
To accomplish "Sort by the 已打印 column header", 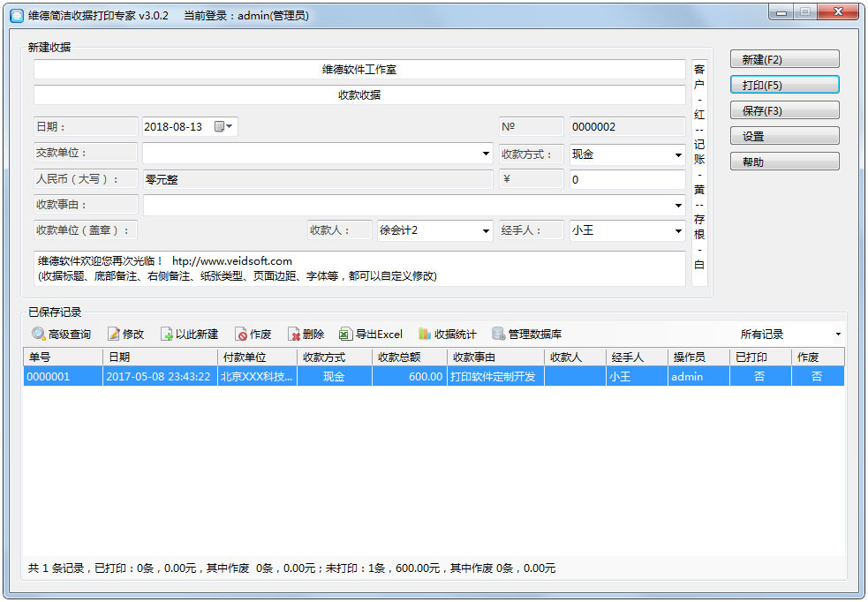I will (760, 357).
